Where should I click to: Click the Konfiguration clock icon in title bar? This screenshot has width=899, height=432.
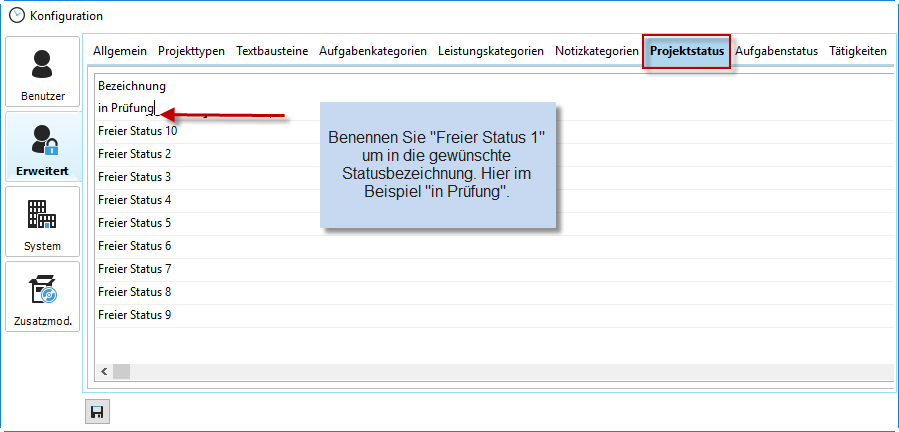point(16,15)
